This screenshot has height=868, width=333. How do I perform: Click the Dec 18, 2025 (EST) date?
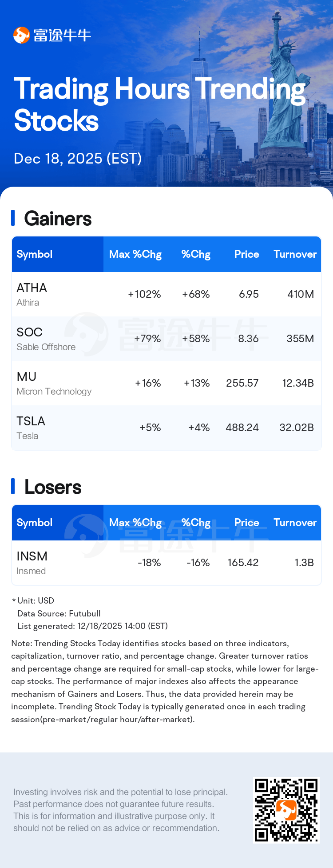[x=78, y=159]
